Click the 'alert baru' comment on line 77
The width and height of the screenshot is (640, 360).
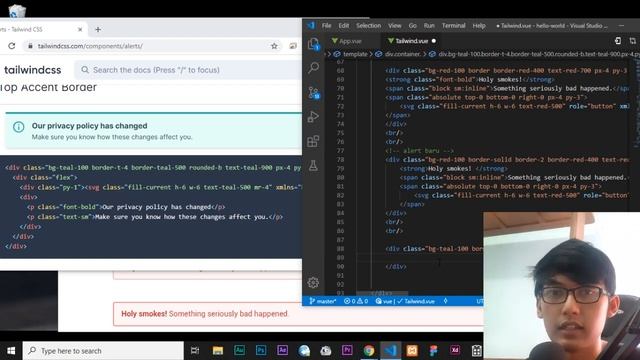(420, 151)
